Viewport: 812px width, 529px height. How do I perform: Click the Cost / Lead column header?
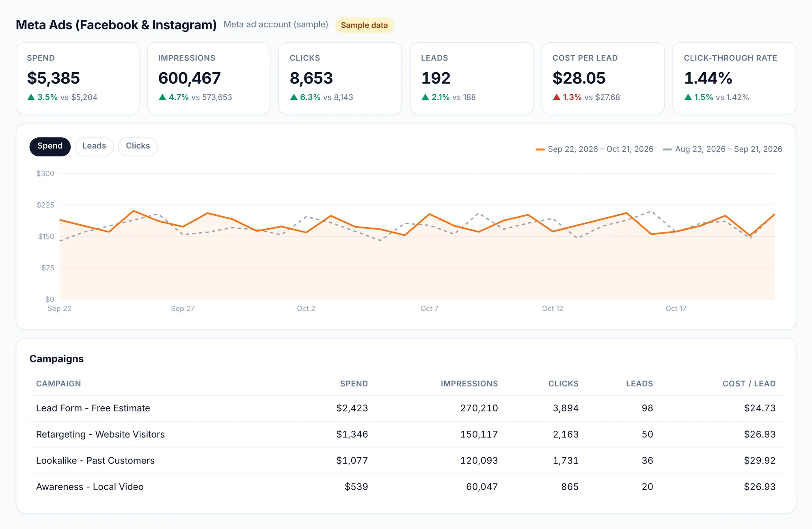[749, 384]
